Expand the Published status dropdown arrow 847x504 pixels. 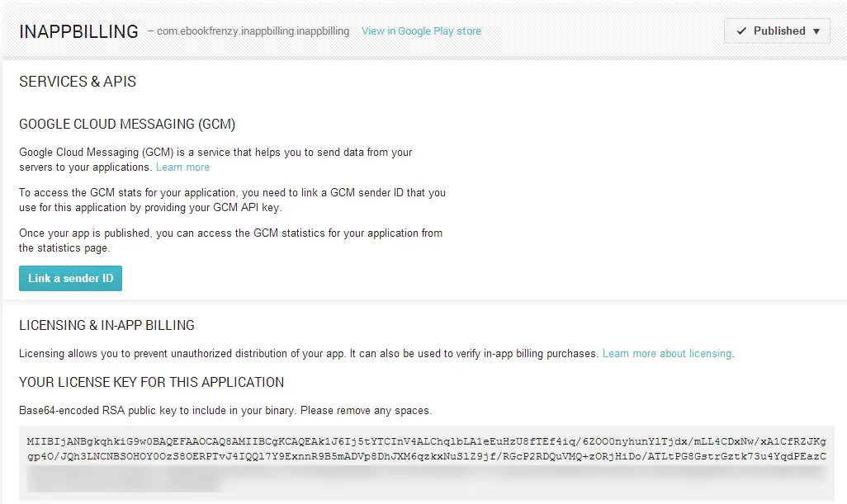pos(816,31)
